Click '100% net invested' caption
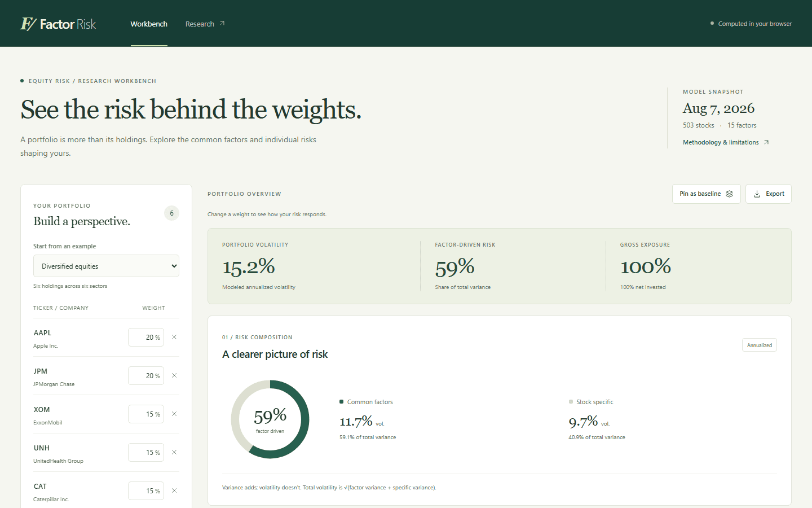The image size is (812, 508). click(x=643, y=287)
